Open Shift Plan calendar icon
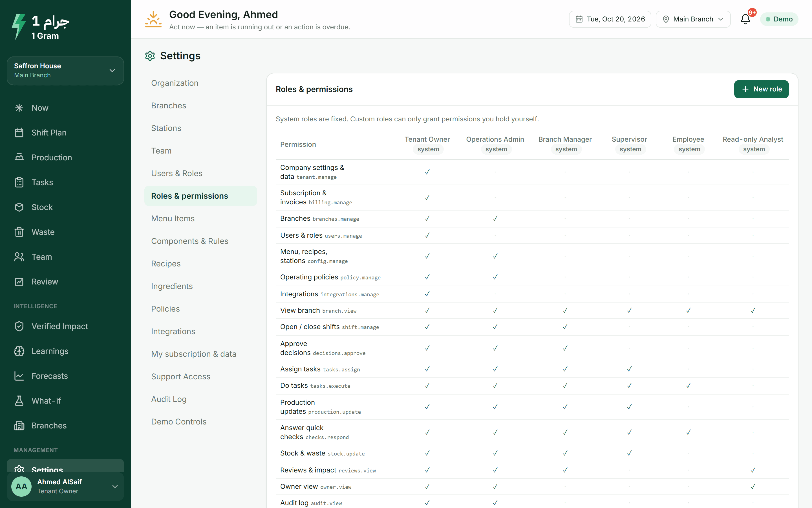The height and width of the screenshot is (508, 812). (x=19, y=133)
